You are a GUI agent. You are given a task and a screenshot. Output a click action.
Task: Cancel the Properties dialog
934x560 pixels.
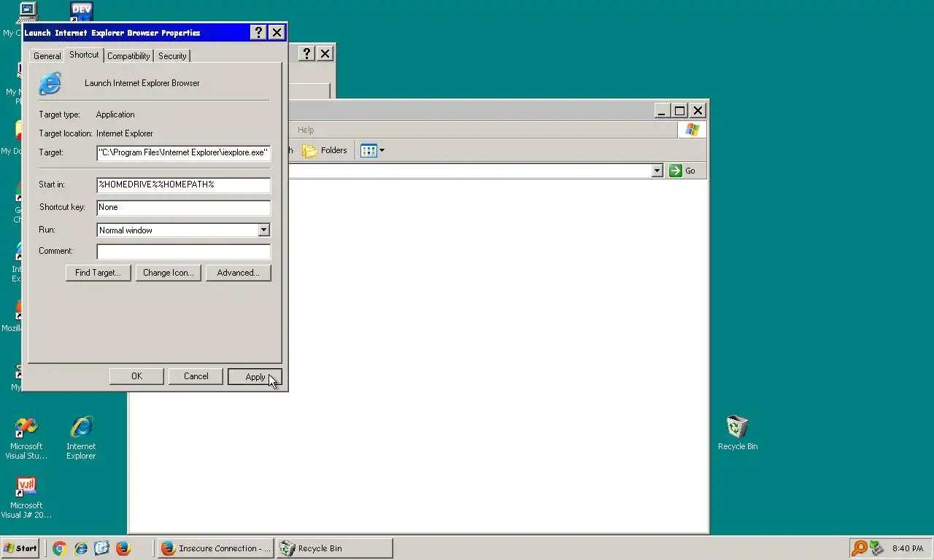196,376
